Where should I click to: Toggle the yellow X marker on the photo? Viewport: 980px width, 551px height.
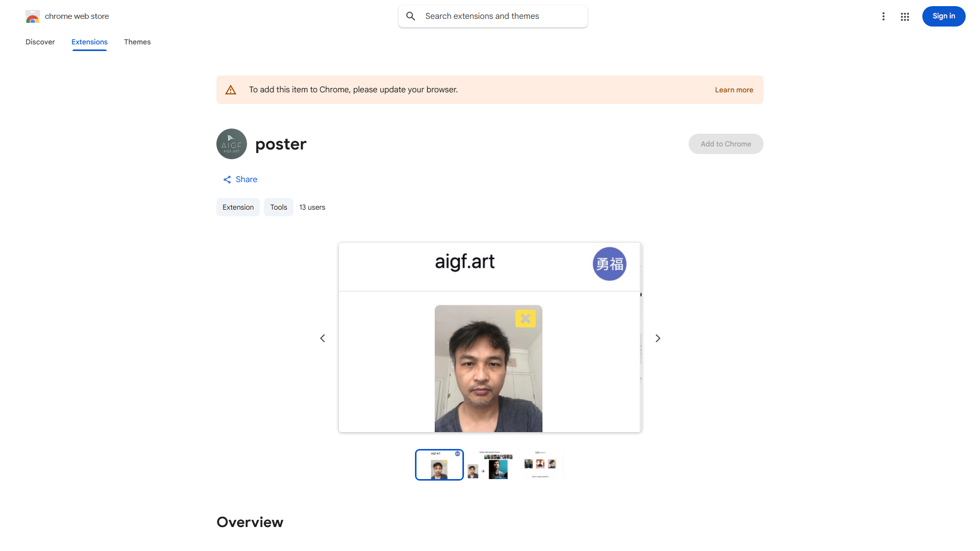click(x=526, y=318)
